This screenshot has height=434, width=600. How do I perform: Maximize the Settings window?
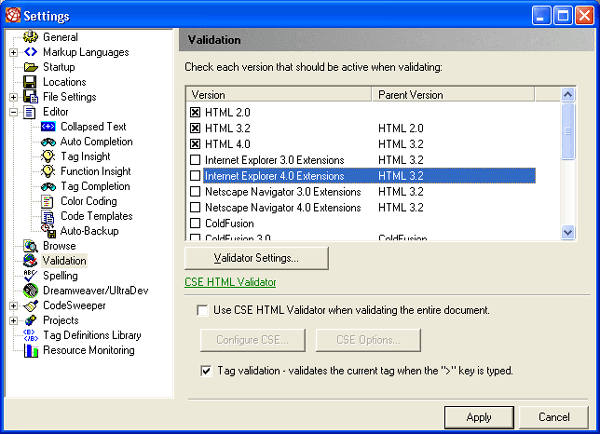(x=563, y=16)
